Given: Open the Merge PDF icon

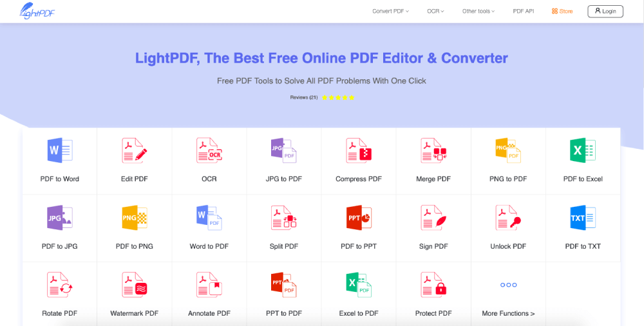Looking at the screenshot, I should pos(433,151).
